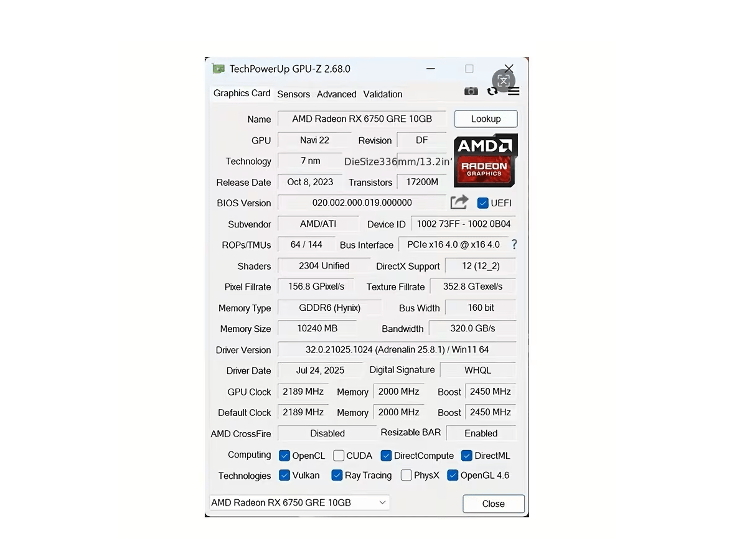
Task: Toggle the UEFI checkbox
Action: pos(483,203)
